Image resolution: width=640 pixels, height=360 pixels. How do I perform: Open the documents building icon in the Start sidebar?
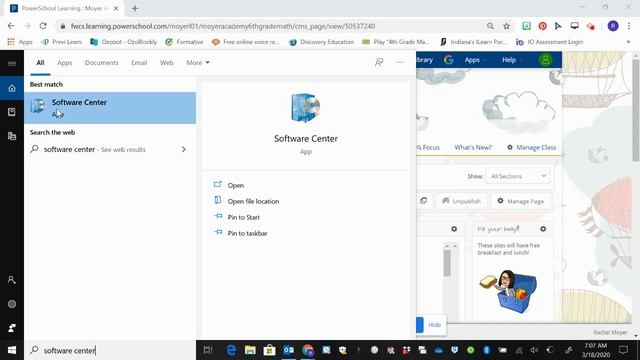tap(12, 136)
